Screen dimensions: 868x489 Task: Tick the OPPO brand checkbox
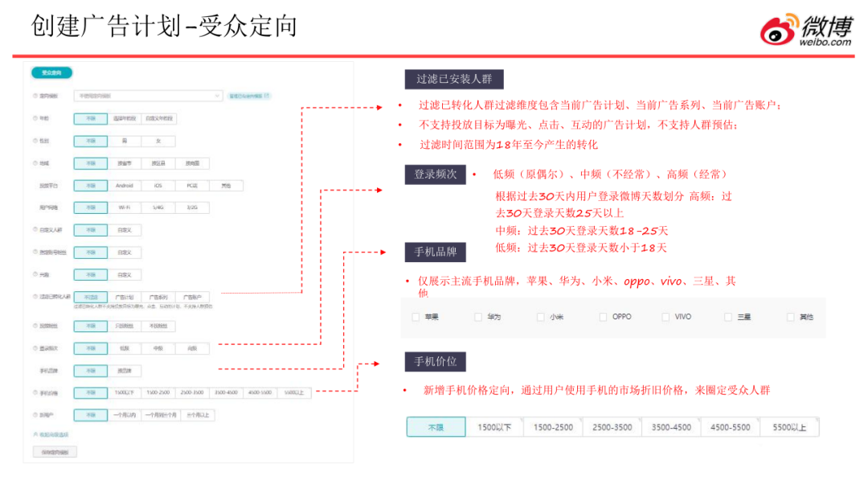point(603,317)
